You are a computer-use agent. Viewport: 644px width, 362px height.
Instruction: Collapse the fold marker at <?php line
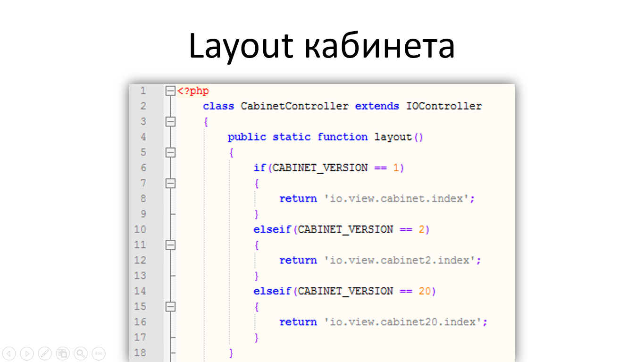(170, 91)
